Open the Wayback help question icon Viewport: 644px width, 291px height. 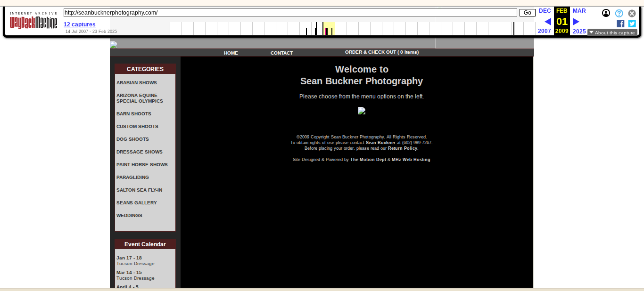tap(619, 13)
